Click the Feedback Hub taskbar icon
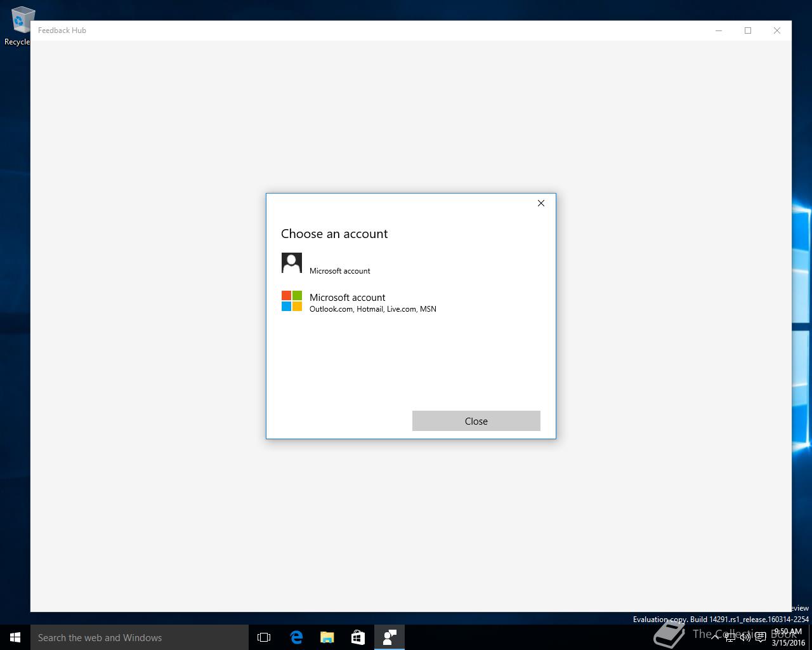The width and height of the screenshot is (812, 650). [x=390, y=637]
